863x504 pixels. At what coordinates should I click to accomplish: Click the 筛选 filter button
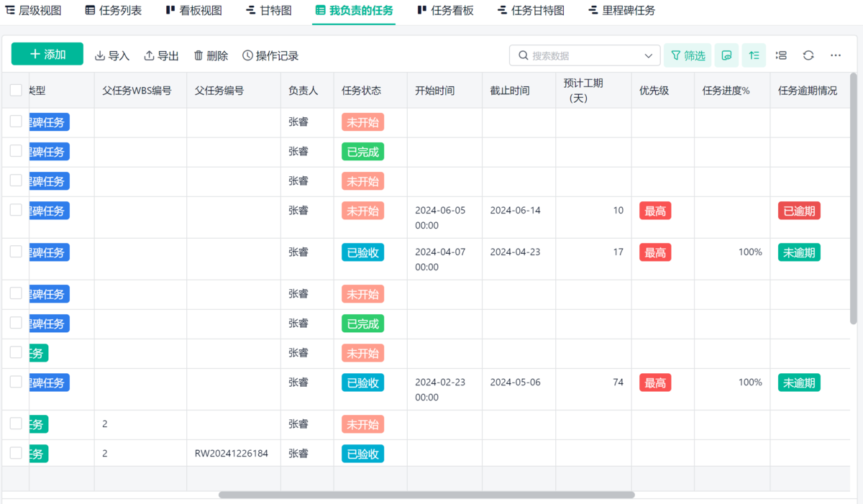pos(688,55)
